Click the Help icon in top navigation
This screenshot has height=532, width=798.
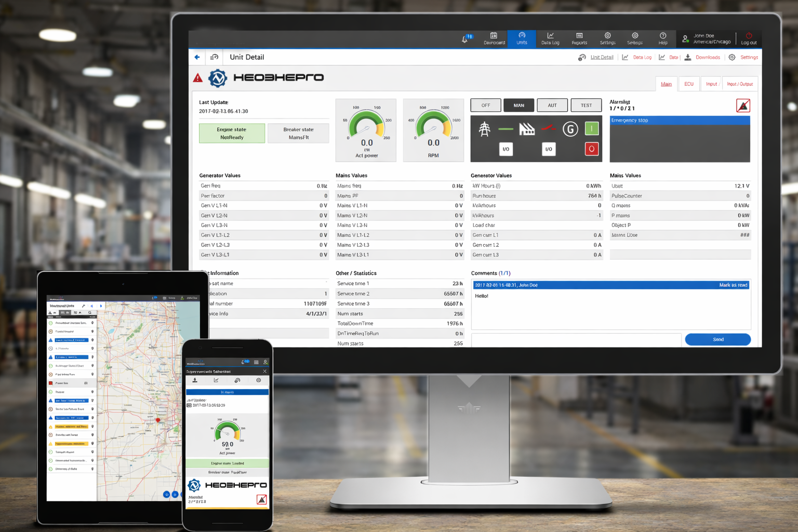[x=662, y=39]
